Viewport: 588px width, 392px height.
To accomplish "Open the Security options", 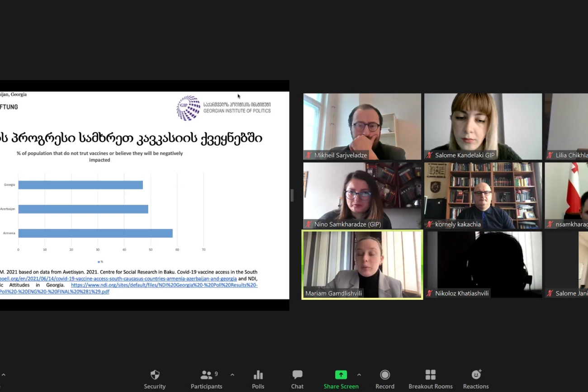I will 155,379.
